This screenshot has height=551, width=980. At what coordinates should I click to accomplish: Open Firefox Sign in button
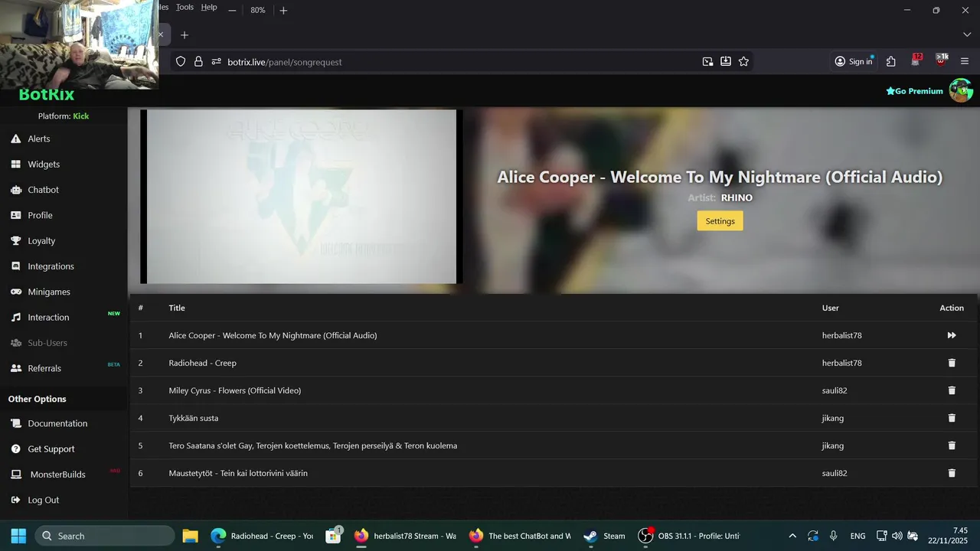pos(854,62)
